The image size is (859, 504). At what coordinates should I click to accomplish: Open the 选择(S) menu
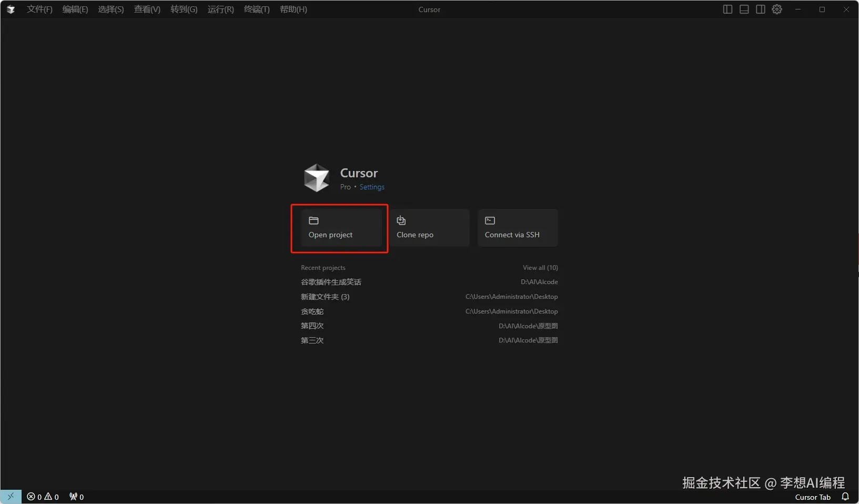tap(111, 9)
